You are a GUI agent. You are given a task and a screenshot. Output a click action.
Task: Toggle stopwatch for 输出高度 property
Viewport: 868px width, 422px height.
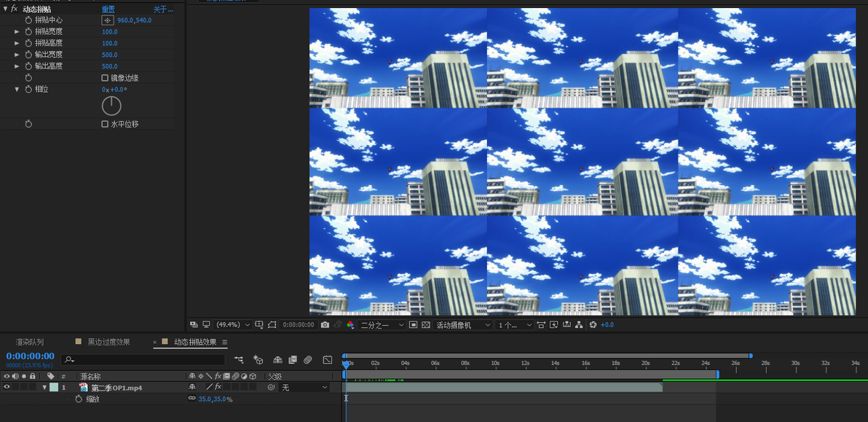pos(28,66)
